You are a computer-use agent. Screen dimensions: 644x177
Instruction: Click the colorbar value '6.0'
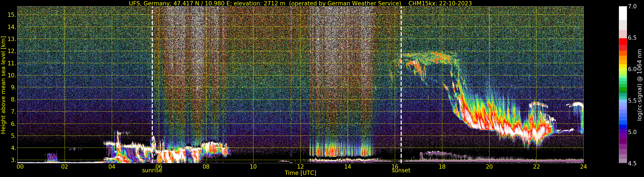click(632, 69)
